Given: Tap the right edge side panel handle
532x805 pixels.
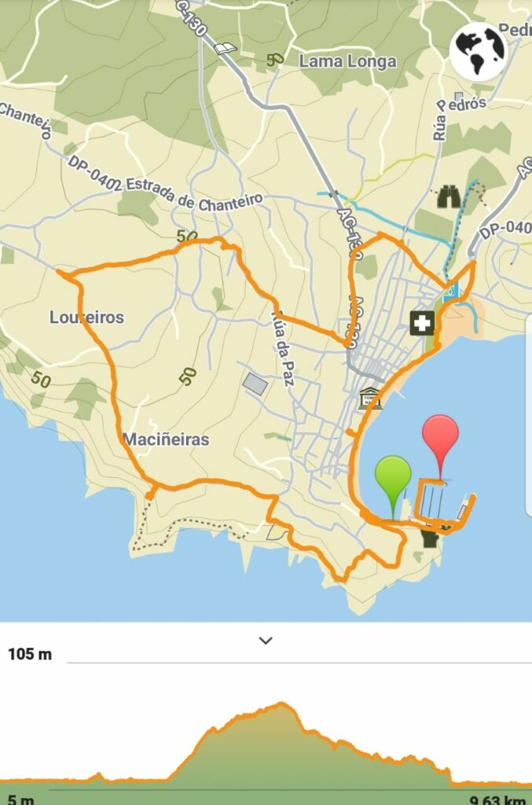Looking at the screenshot, I should tap(529, 415).
